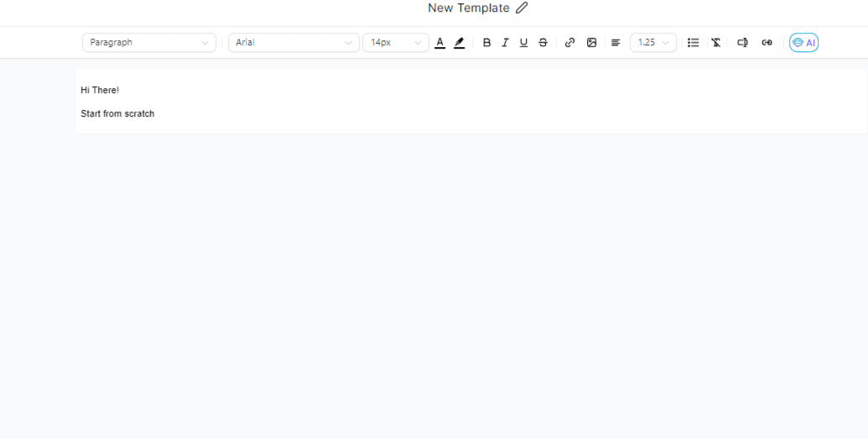Click the clear formatting icon

tap(715, 43)
